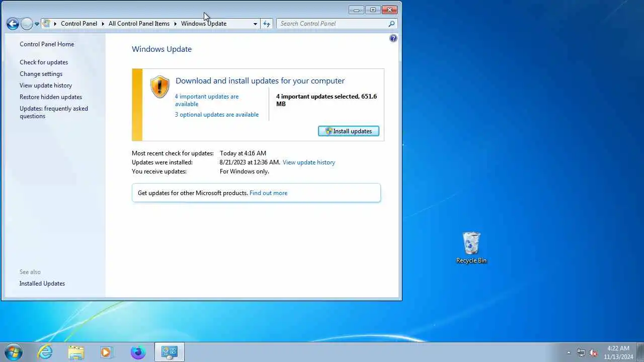Open 4 important updates are available
The width and height of the screenshot is (644, 362).
point(207,100)
